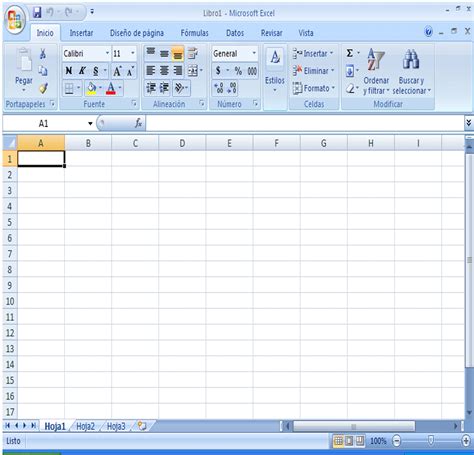474x455 pixels.
Task: Apply accounting dollar number format
Action: (218, 71)
